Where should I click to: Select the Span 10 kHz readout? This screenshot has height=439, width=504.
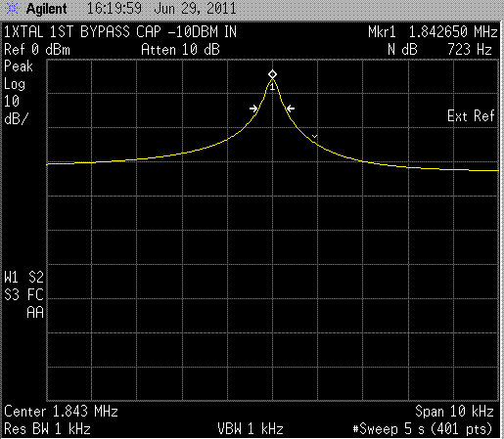[454, 412]
